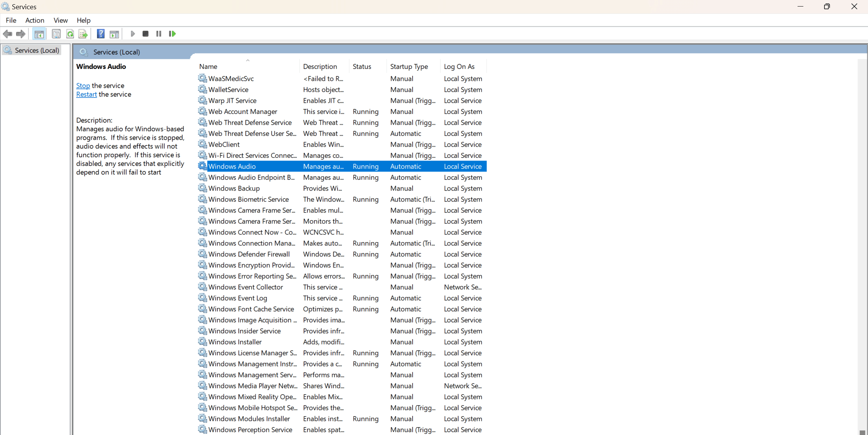868x435 pixels.
Task: Stop the service using toolbar stop icon
Action: pyautogui.click(x=146, y=34)
